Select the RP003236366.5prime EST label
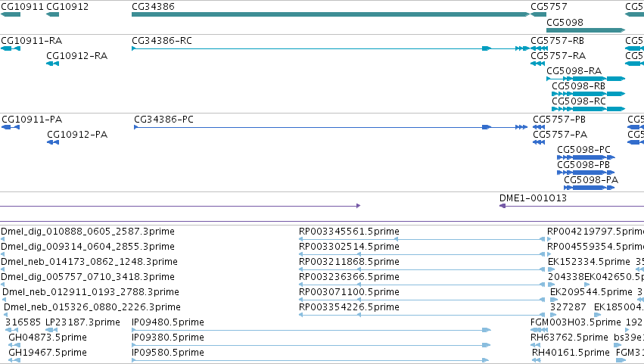This screenshot has width=644, height=364. click(x=349, y=277)
